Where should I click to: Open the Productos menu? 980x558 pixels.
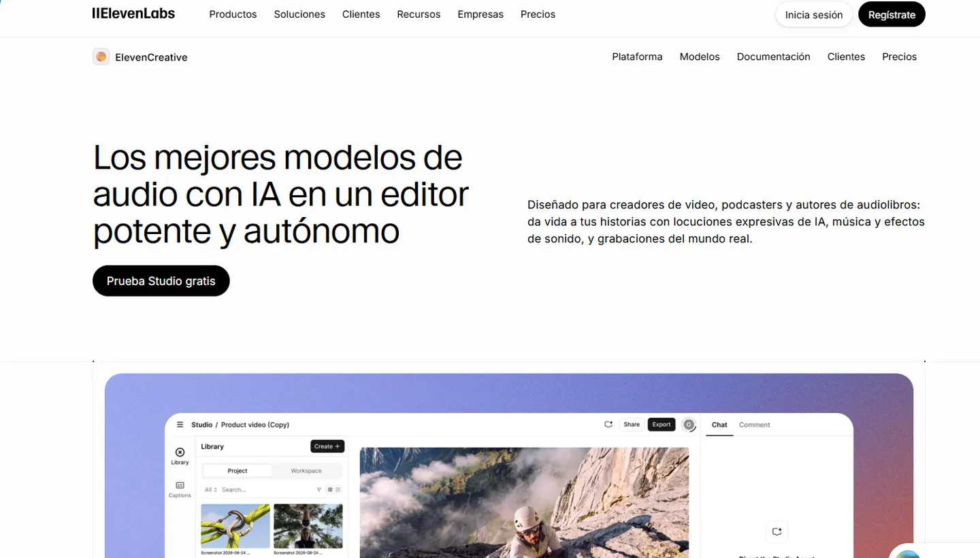(x=233, y=14)
